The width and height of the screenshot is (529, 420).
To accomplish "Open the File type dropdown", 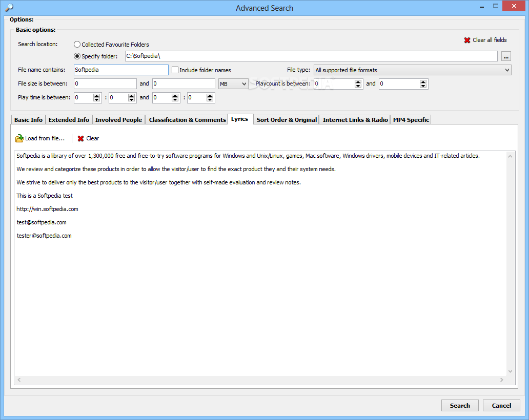I will tap(412, 70).
